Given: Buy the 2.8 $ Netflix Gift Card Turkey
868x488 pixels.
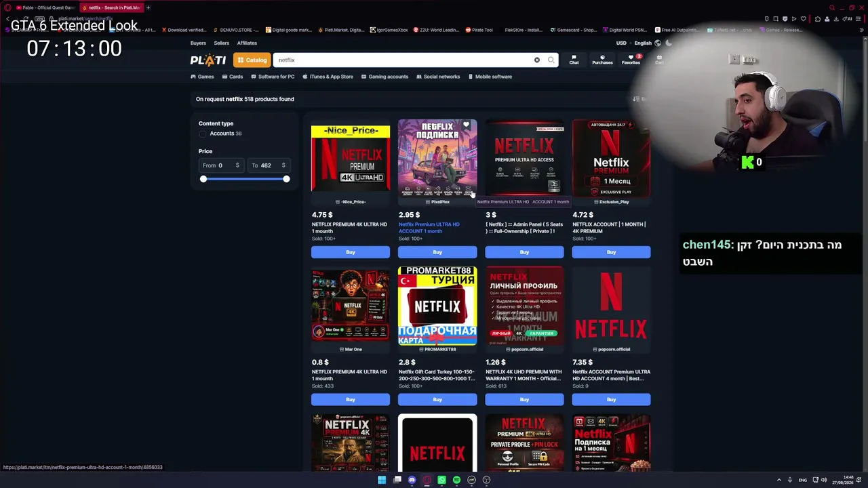Looking at the screenshot, I should coord(437,400).
